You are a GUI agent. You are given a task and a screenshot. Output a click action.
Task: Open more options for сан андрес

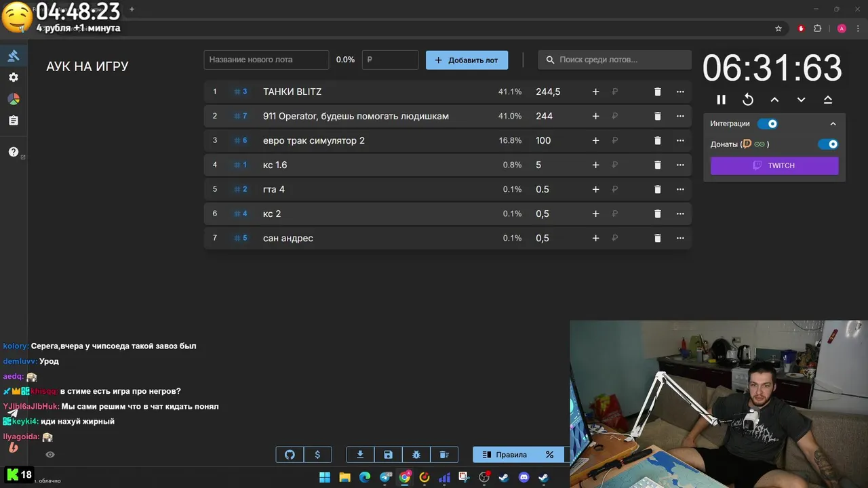pyautogui.click(x=680, y=238)
